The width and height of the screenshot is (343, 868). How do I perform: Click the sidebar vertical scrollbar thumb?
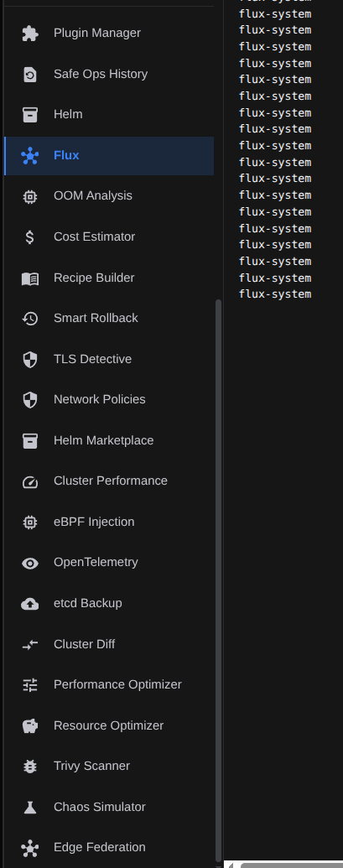[x=218, y=580]
